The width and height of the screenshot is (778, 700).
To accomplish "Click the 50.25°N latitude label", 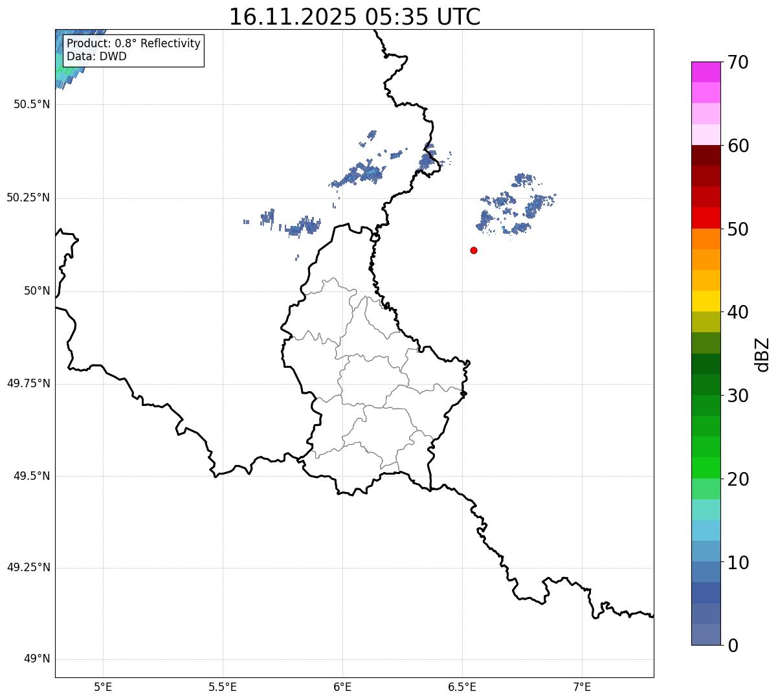I will [x=28, y=198].
